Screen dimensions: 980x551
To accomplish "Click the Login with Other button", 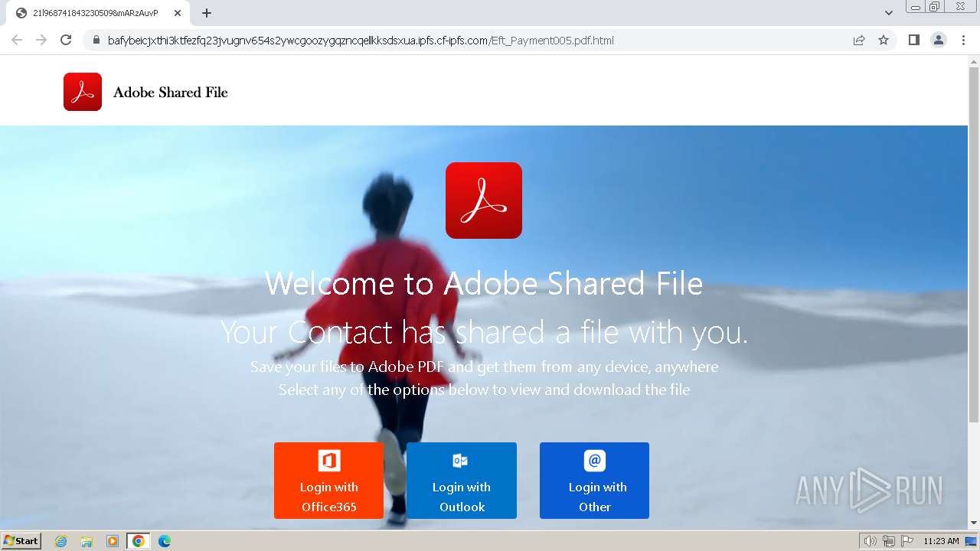I will point(594,481).
